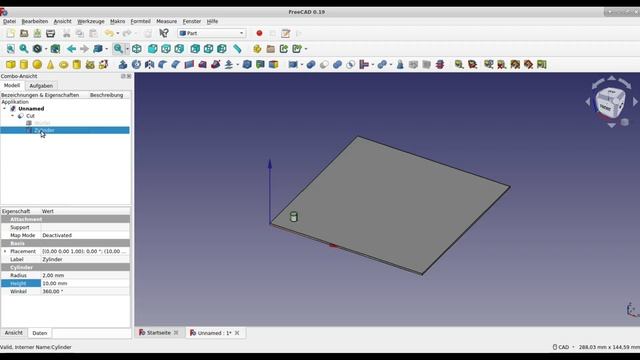Select the Cut object in tree

(x=30, y=116)
